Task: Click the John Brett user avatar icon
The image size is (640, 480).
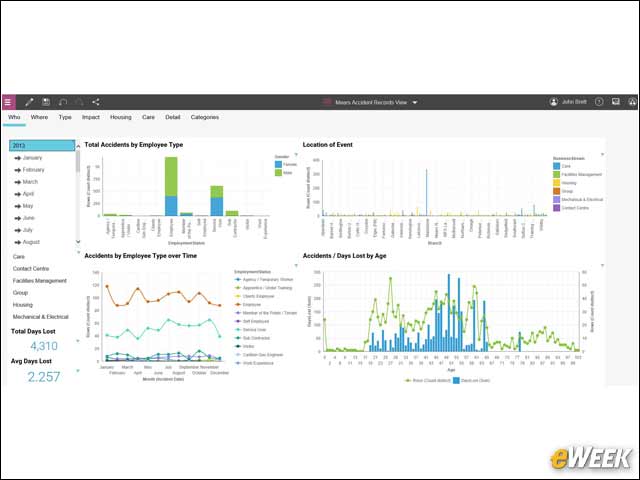Action: (553, 102)
